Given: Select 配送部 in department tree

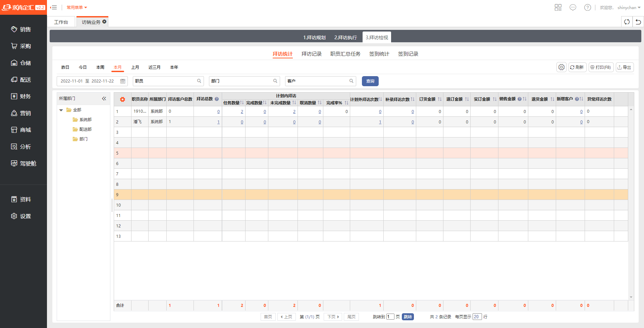Looking at the screenshot, I should 85,129.
